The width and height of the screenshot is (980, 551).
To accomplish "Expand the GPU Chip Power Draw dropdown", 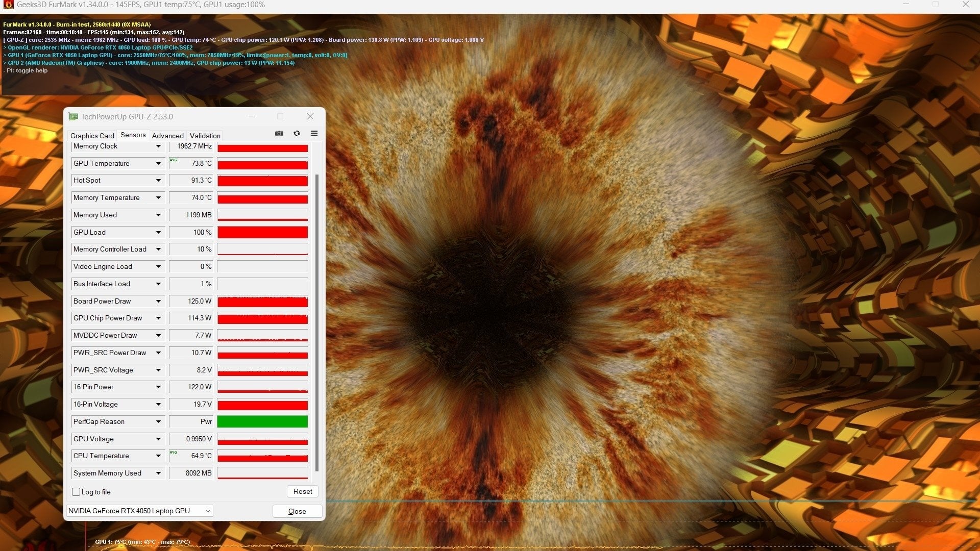I will [158, 318].
